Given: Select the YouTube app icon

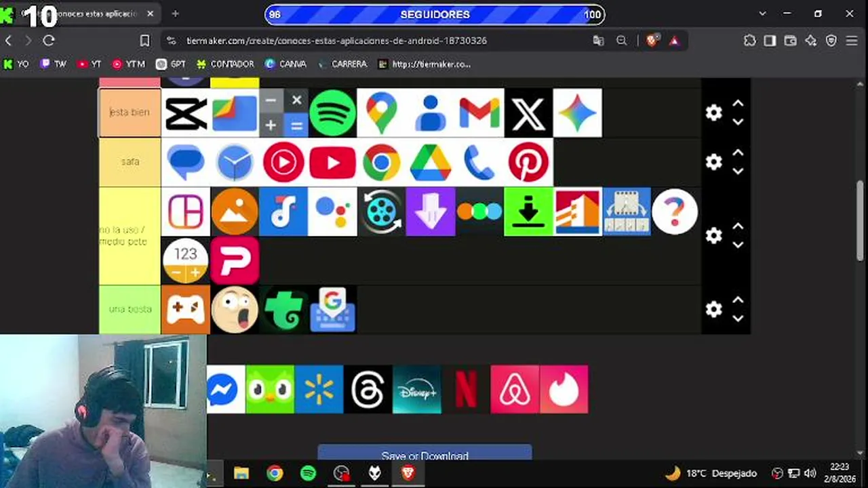Looking at the screenshot, I should (x=332, y=162).
